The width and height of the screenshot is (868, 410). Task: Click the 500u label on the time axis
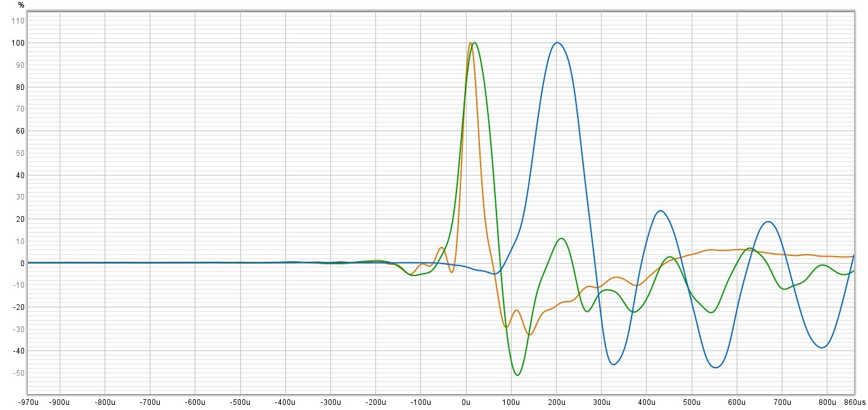coord(692,402)
